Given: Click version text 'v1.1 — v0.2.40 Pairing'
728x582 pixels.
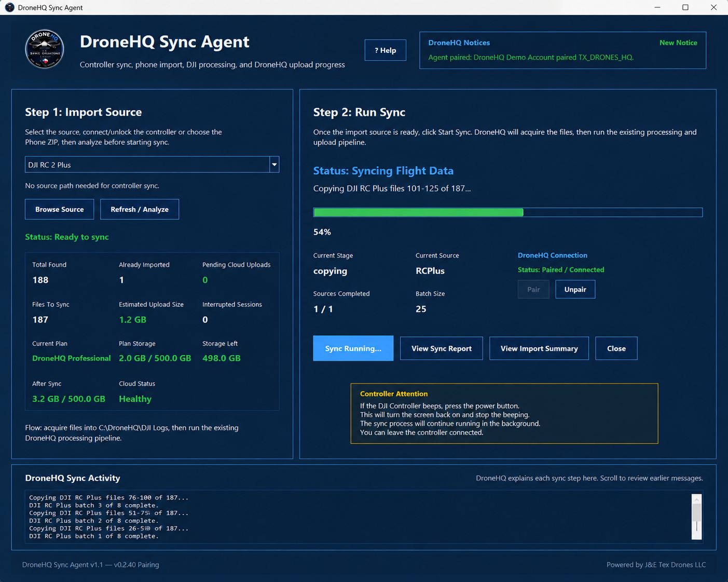Looking at the screenshot, I should 125,565.
